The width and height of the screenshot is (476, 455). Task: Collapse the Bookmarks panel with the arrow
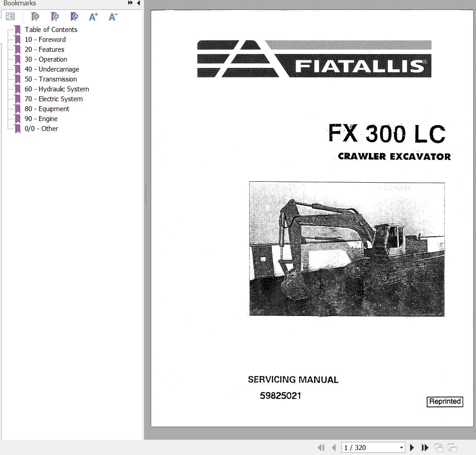(139, 3)
